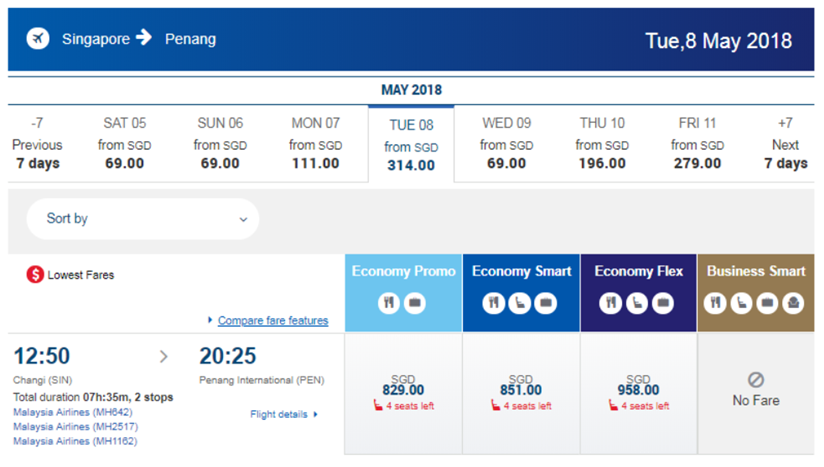Screen dimensions: 824x467
Task: Select TUE 08 date tab
Action: (411, 144)
